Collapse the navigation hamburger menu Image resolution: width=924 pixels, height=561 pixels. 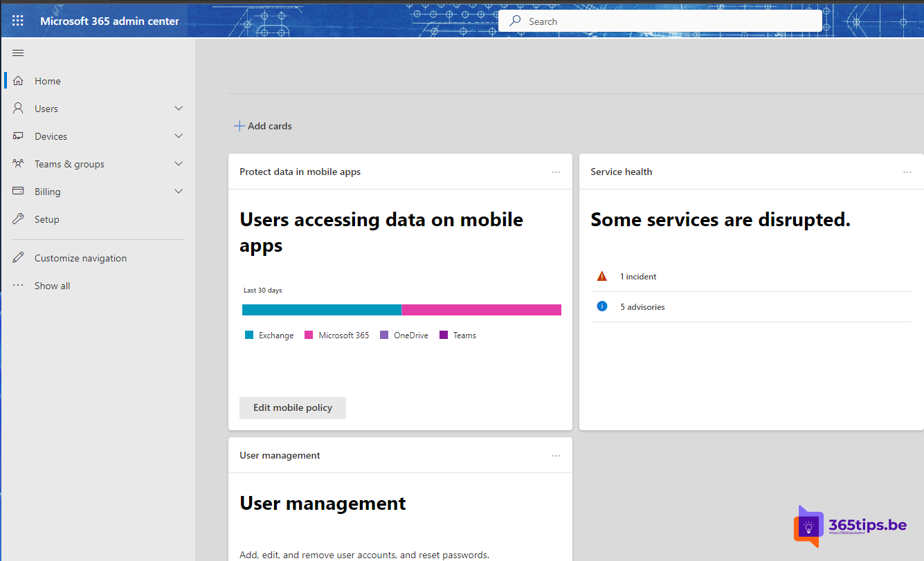18,53
